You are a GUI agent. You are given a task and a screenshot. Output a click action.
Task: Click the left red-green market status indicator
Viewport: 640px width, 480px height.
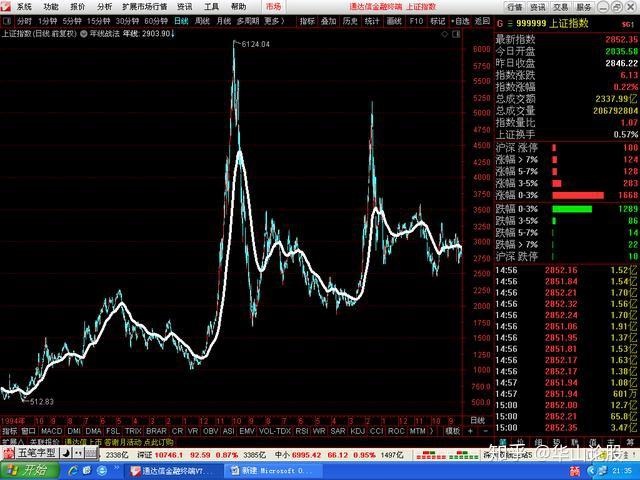[431, 455]
